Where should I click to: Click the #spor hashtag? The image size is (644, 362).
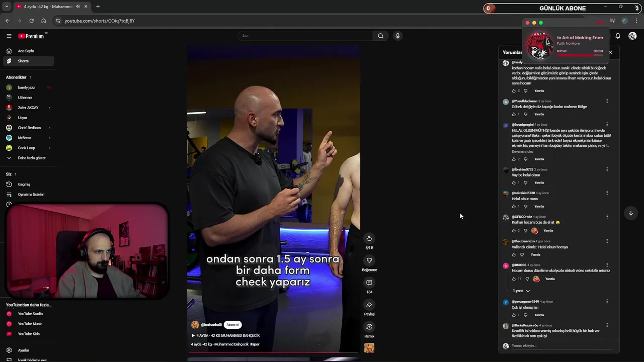click(255, 344)
